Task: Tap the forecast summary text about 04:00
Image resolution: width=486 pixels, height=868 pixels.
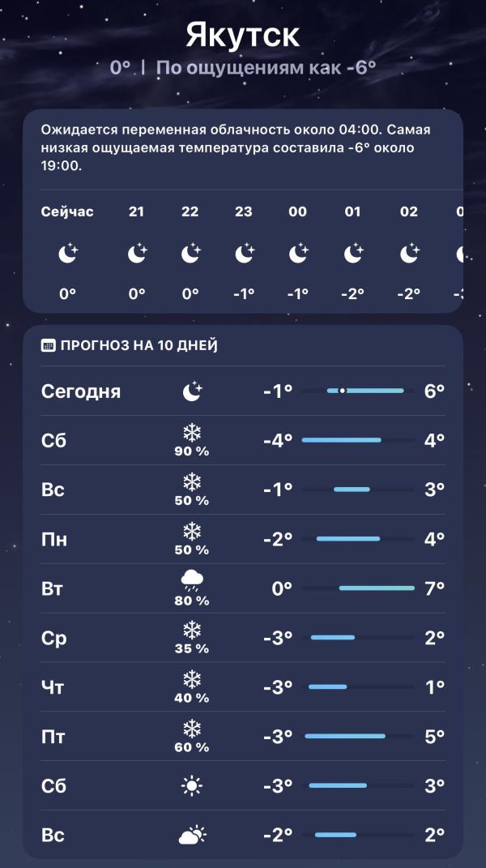Action: pos(235,147)
